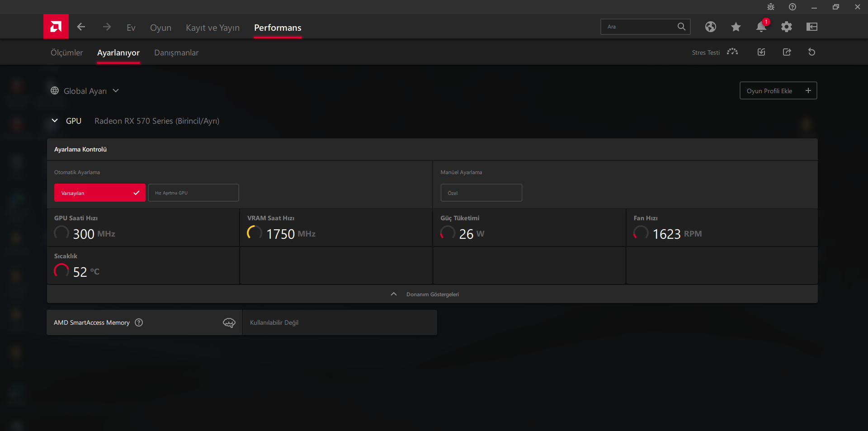Click the search magnifier icon

(x=681, y=27)
